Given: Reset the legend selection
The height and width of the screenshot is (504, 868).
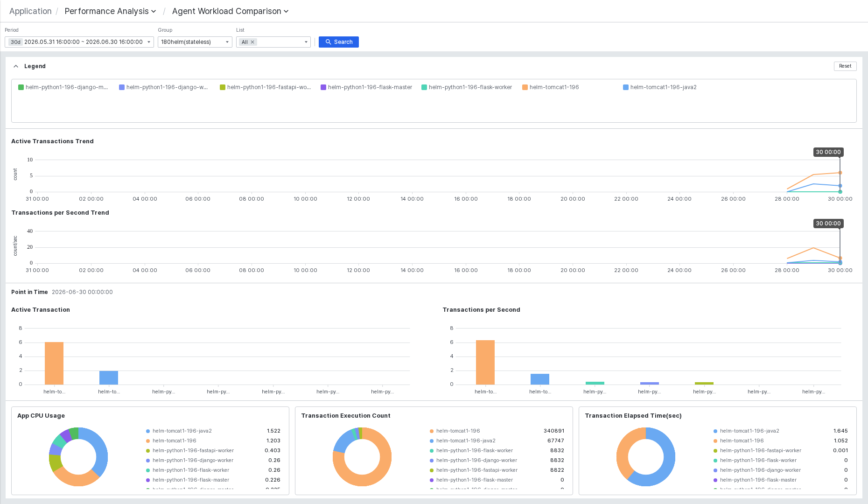Looking at the screenshot, I should pyautogui.click(x=845, y=66).
